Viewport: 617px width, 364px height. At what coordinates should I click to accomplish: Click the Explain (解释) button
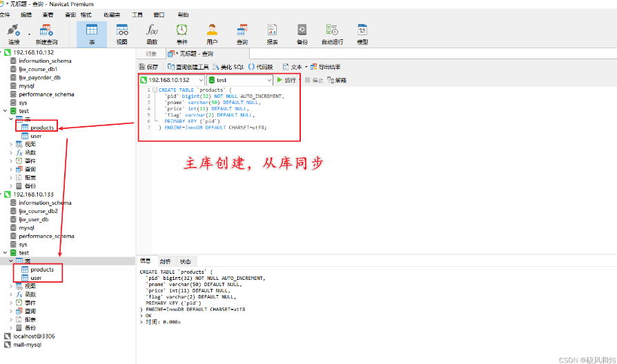(x=337, y=80)
